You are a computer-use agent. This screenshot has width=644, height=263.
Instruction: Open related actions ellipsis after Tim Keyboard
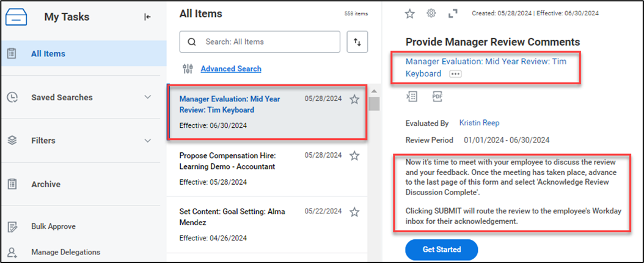(x=455, y=74)
